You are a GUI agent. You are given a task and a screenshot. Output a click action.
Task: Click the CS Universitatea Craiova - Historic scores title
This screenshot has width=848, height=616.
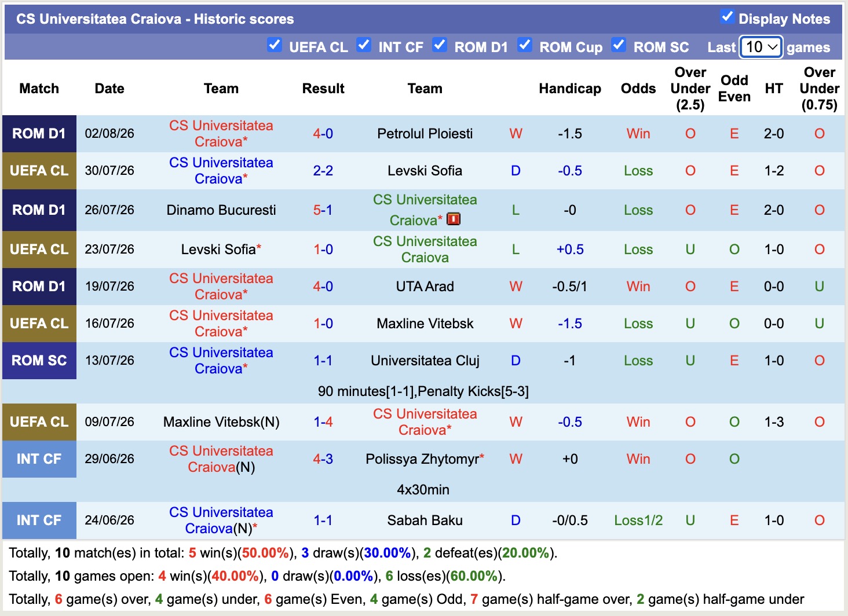click(x=155, y=19)
